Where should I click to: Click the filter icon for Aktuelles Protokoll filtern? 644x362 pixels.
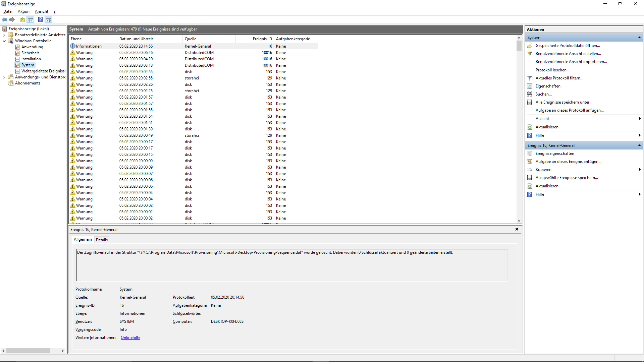pyautogui.click(x=530, y=78)
